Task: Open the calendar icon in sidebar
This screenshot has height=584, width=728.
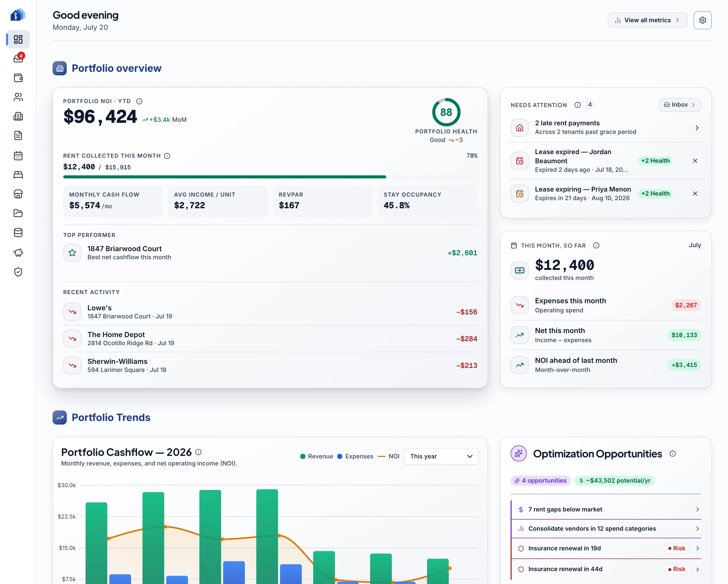Action: [x=18, y=156]
